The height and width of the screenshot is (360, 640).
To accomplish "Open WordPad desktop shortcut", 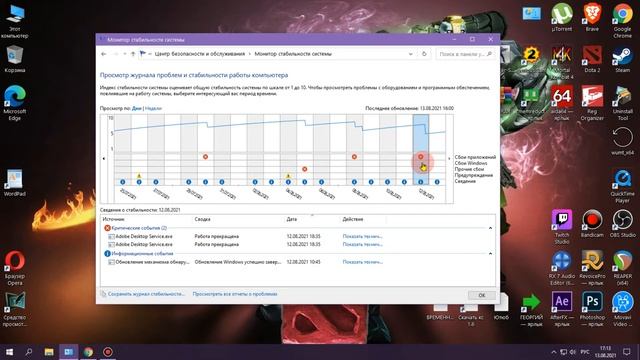I will click(x=15, y=182).
